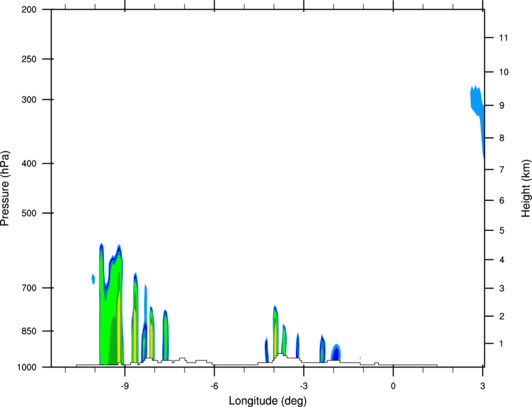Click the 8 km height label
Image resolution: width=532 pixels, height=407 pixels.
coord(502,138)
